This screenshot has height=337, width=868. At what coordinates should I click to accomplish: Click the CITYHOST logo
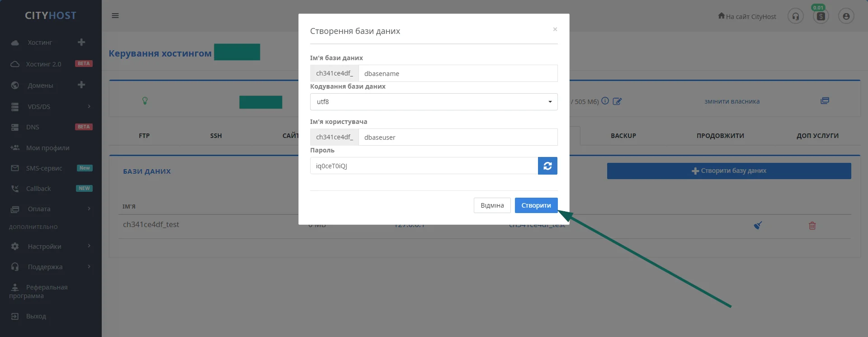(x=51, y=15)
